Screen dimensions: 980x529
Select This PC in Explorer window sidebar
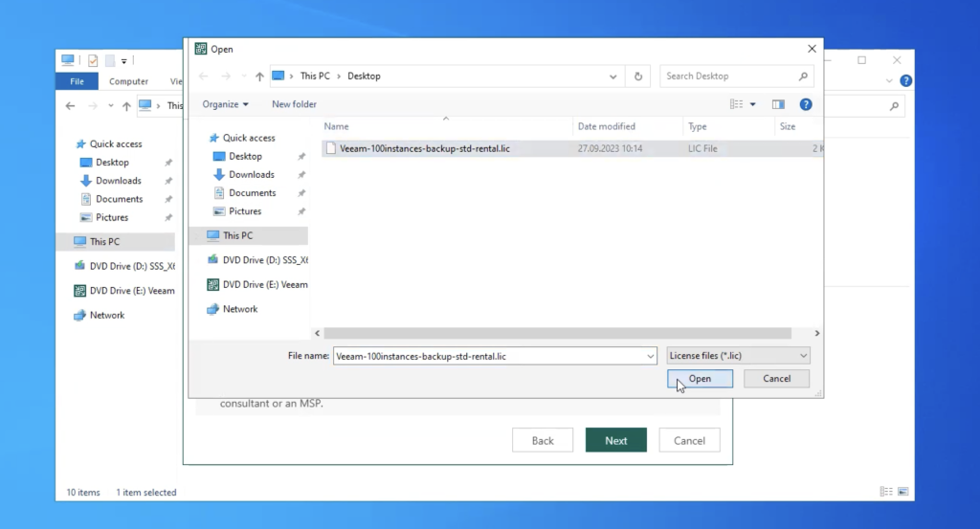116,242
